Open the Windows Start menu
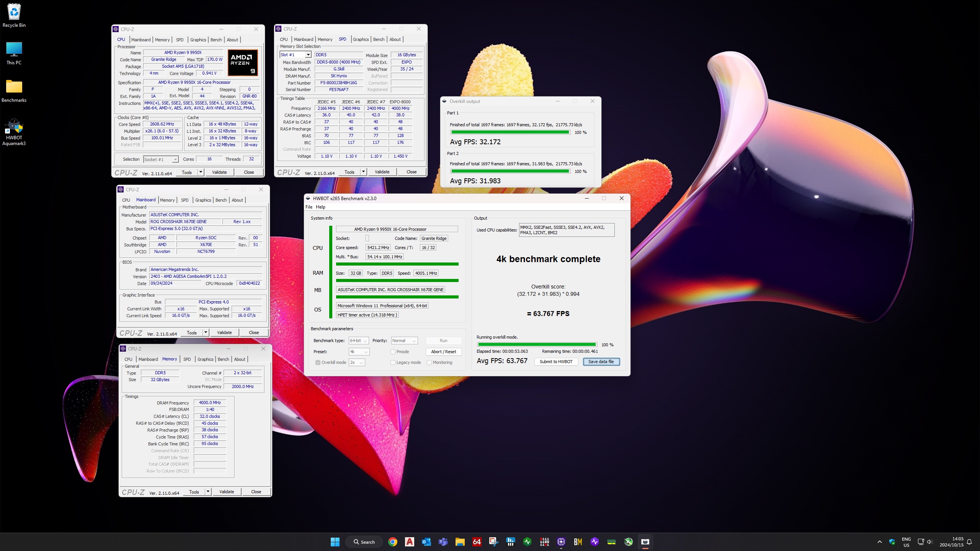This screenshot has width=980, height=551. pos(335,542)
